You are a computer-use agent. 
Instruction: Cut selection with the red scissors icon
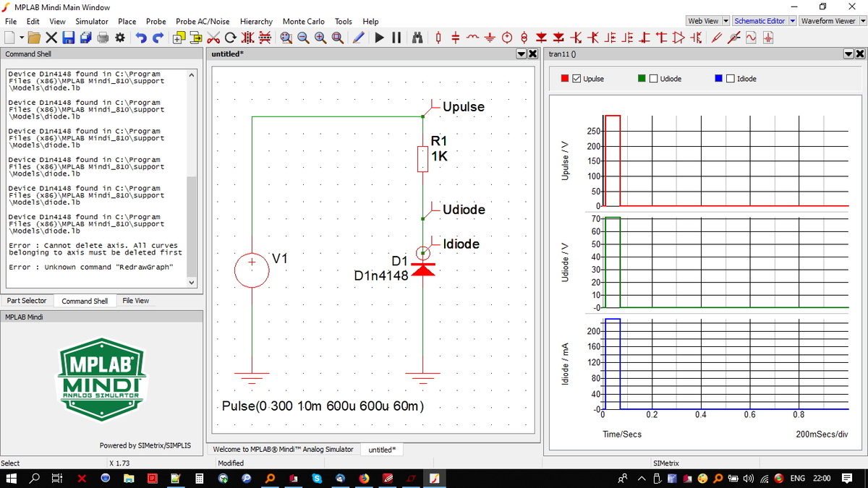[x=213, y=38]
